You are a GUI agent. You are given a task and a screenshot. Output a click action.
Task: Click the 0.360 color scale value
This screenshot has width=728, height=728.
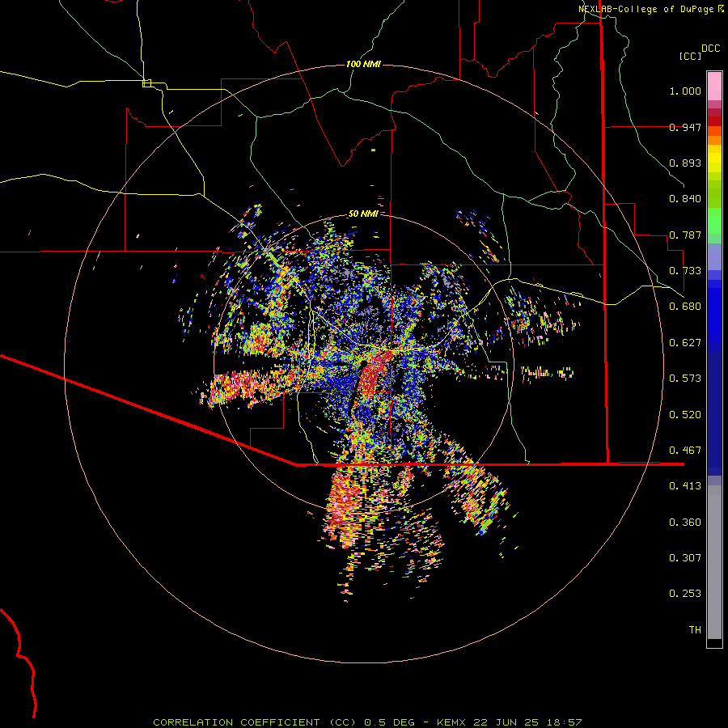(685, 523)
